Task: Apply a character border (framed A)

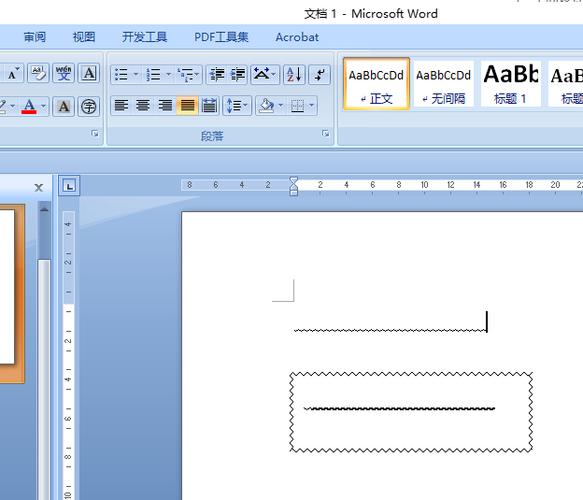Action: tap(89, 74)
